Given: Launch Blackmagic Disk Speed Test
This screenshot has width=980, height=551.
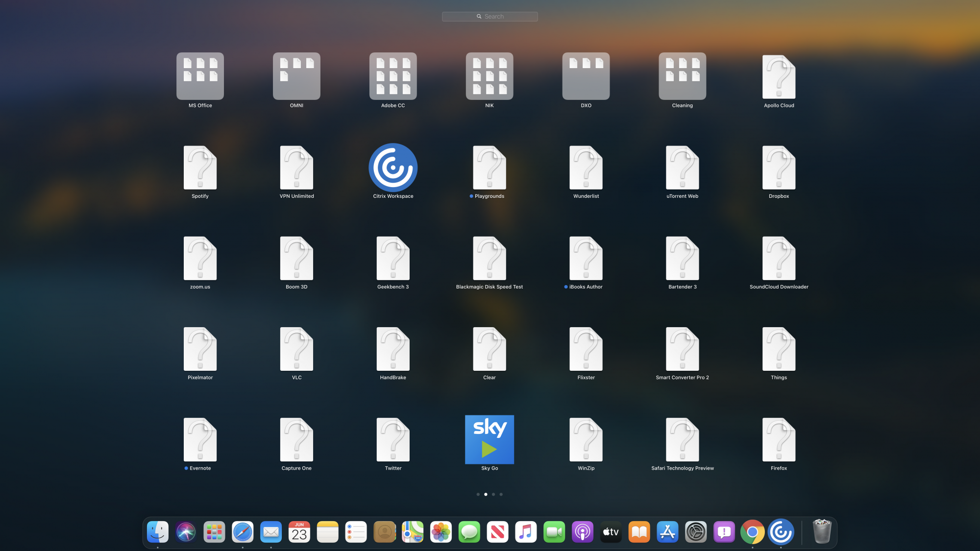Looking at the screenshot, I should (x=490, y=258).
